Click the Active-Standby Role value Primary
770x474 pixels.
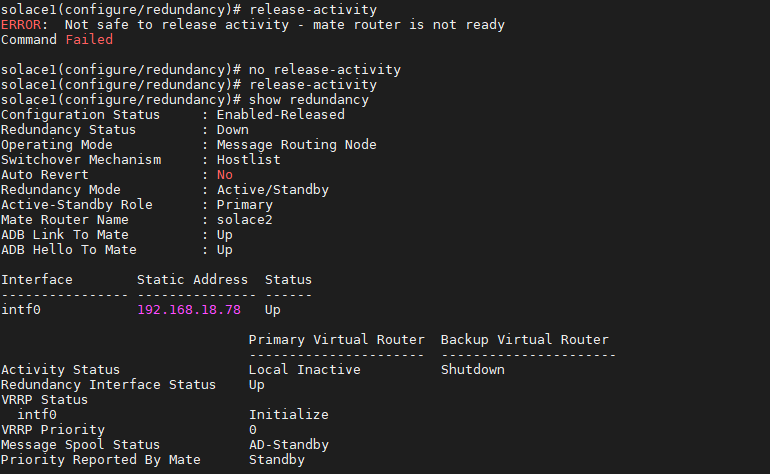pyautogui.click(x=244, y=205)
